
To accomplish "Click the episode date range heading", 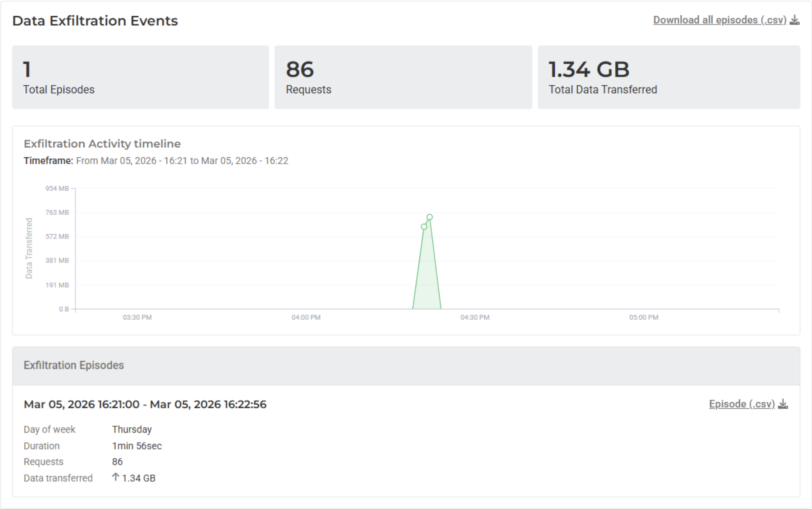I will point(145,404).
